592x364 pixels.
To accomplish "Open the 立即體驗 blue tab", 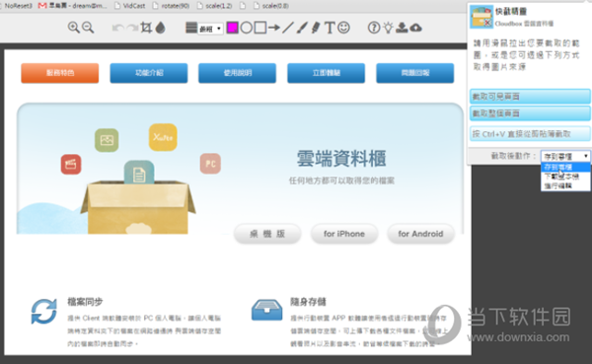I will tap(327, 73).
